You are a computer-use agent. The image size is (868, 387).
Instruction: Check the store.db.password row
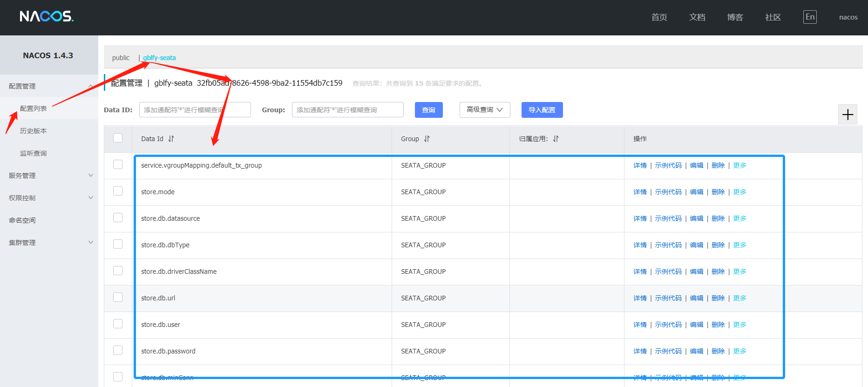click(x=118, y=350)
